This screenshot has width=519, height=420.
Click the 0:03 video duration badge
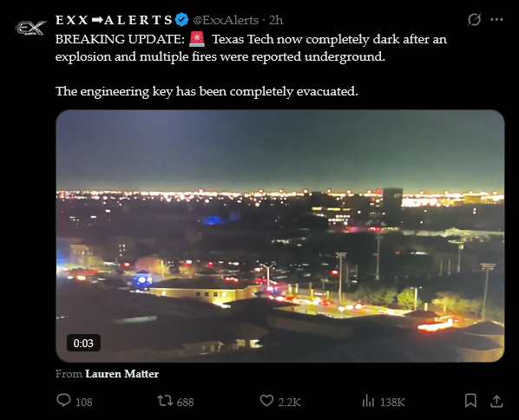[83, 343]
